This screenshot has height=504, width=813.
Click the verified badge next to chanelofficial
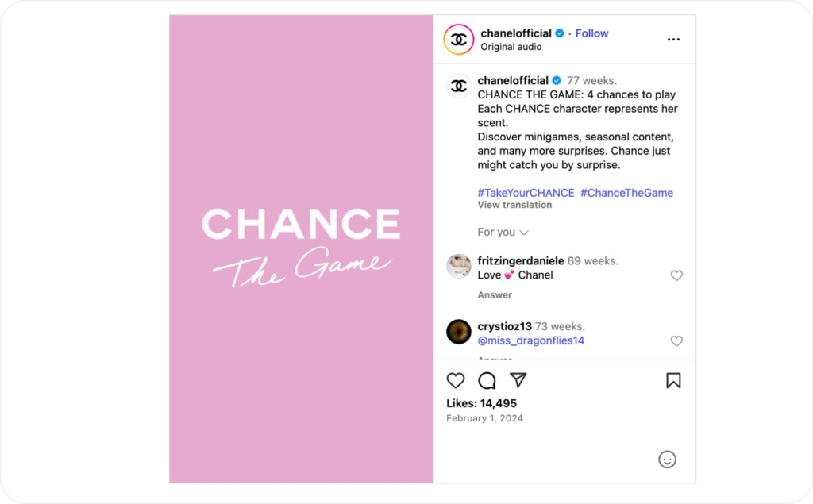558,33
